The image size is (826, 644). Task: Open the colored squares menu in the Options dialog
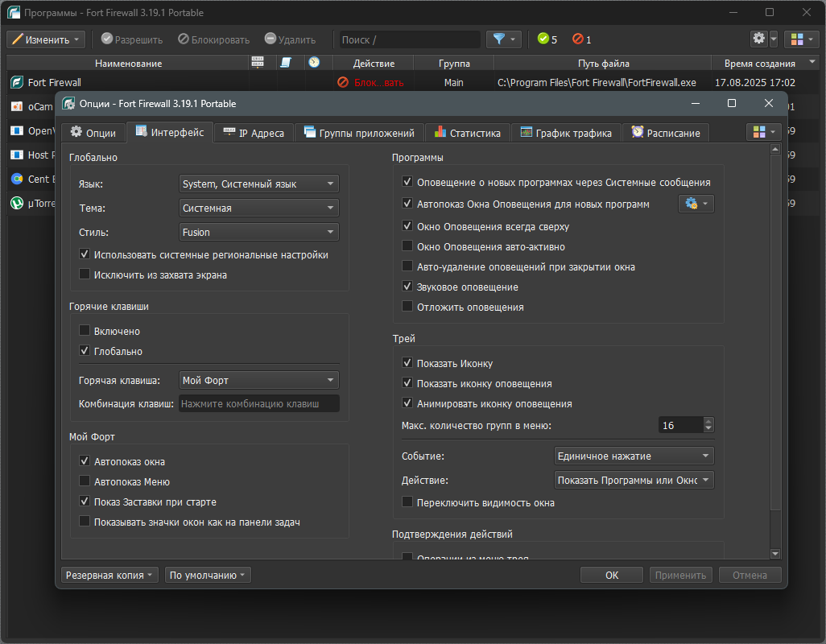pos(764,132)
